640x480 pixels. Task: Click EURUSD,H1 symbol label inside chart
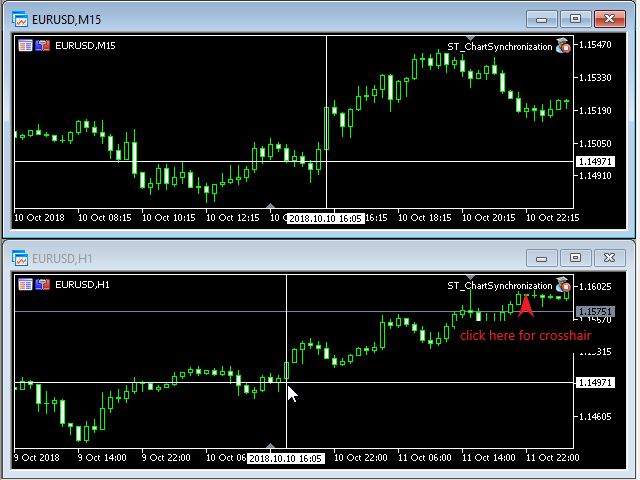point(82,284)
